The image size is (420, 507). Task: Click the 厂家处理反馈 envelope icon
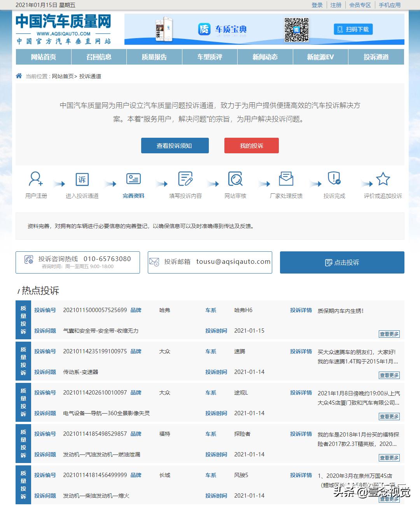[287, 179]
